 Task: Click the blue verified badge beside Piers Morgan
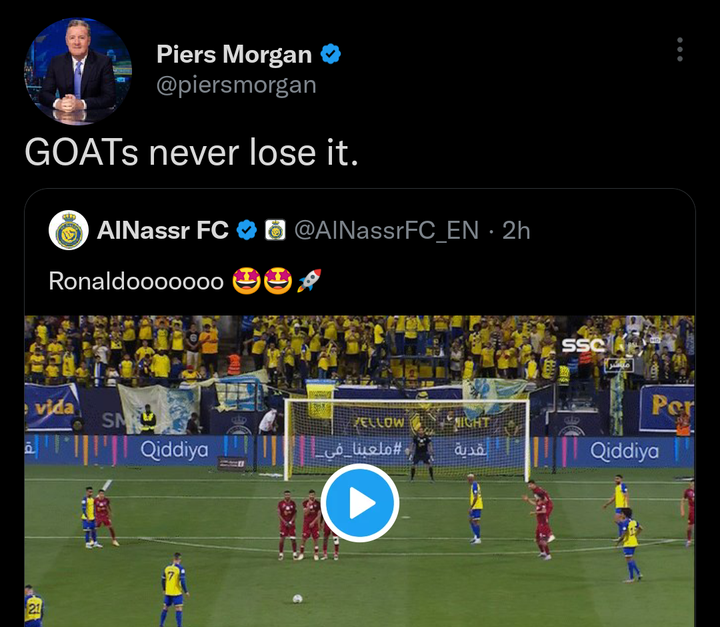point(331,54)
